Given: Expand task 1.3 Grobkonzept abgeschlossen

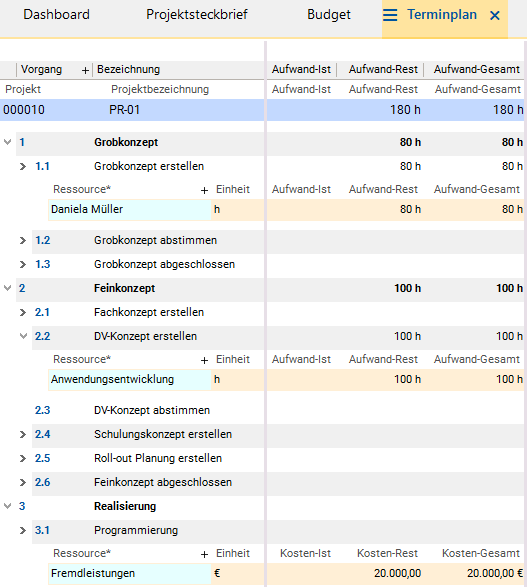Looking at the screenshot, I should point(23,264).
